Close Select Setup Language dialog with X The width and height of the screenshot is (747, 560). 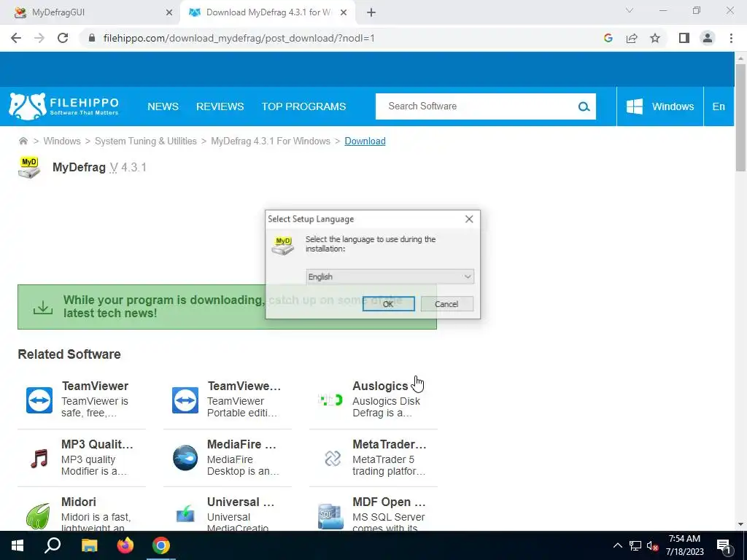pos(469,219)
